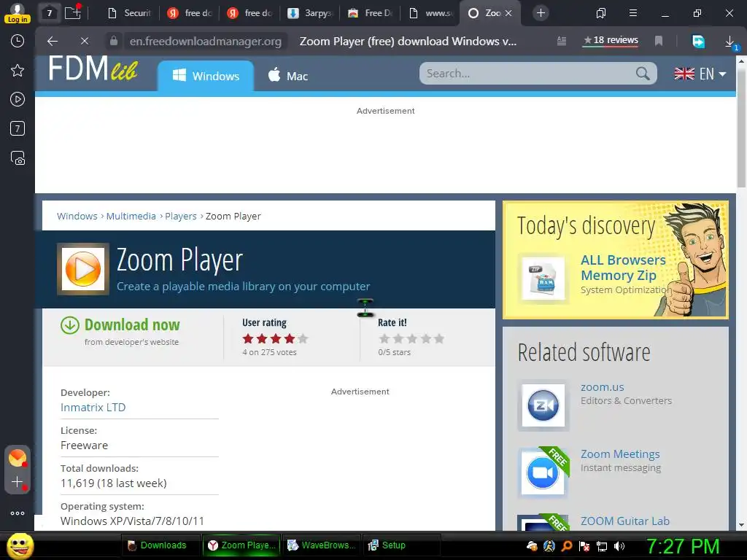Click the Zoom Player app icon
Viewport: 747px width, 560px height.
click(x=83, y=269)
